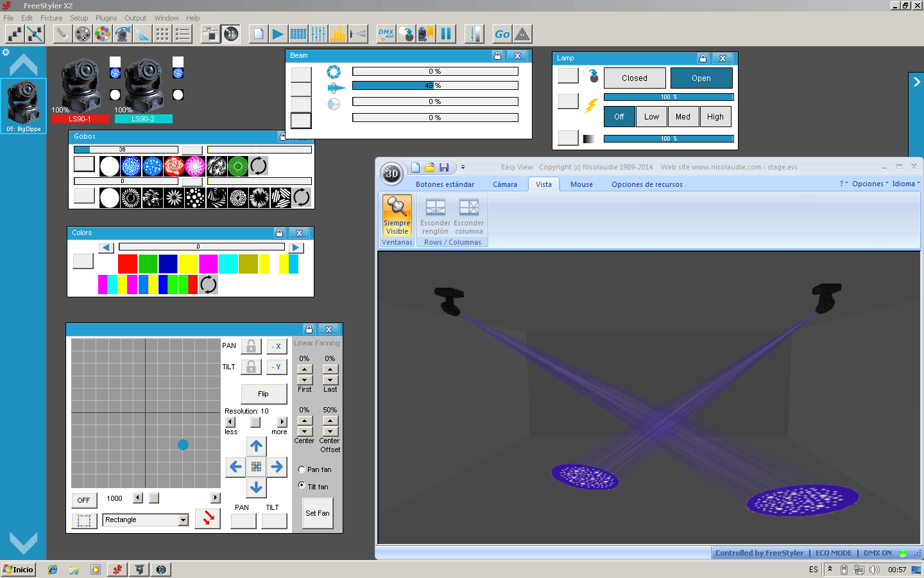Viewport: 924px width, 578px height.
Task: Set strobe speed to Med
Action: [x=683, y=117]
